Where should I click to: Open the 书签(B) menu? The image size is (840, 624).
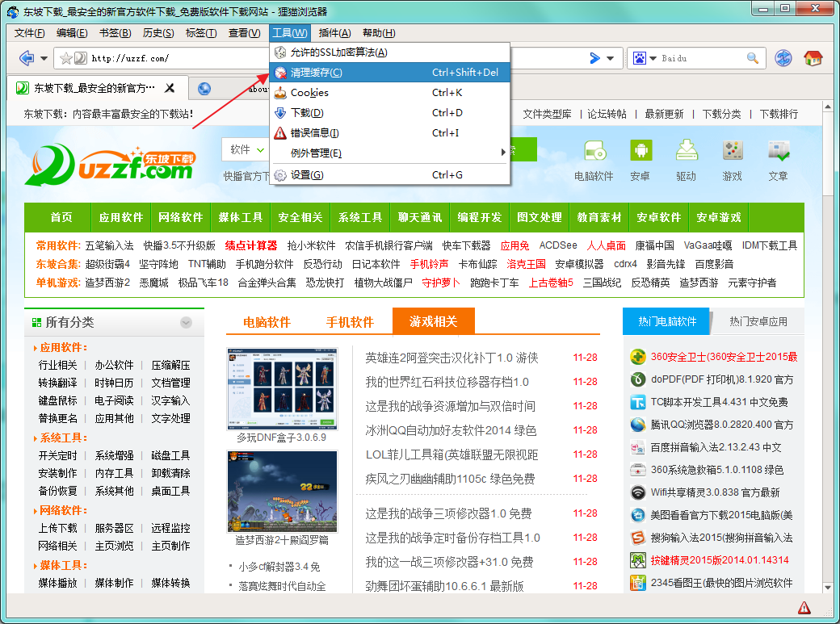[x=115, y=33]
